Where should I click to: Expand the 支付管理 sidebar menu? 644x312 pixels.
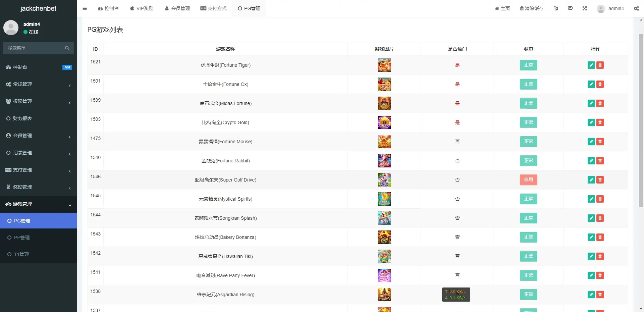pos(38,170)
